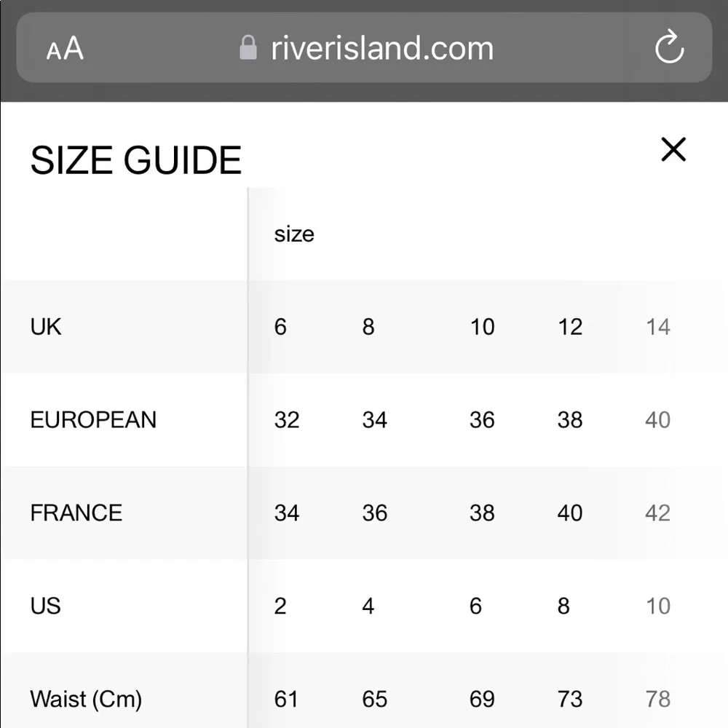Click France size 42 cell
This screenshot has width=728, height=728.
pos(658,513)
